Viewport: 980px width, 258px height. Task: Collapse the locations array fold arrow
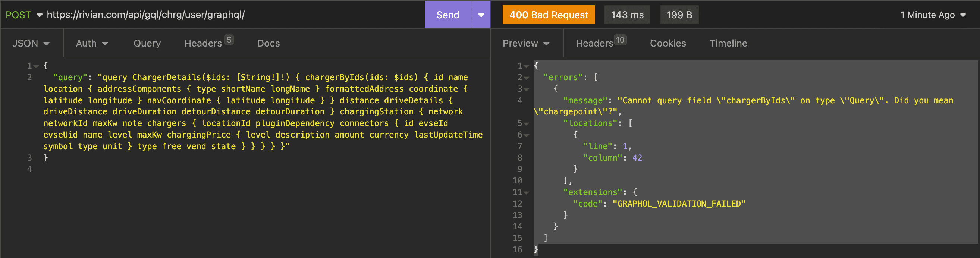click(x=527, y=124)
